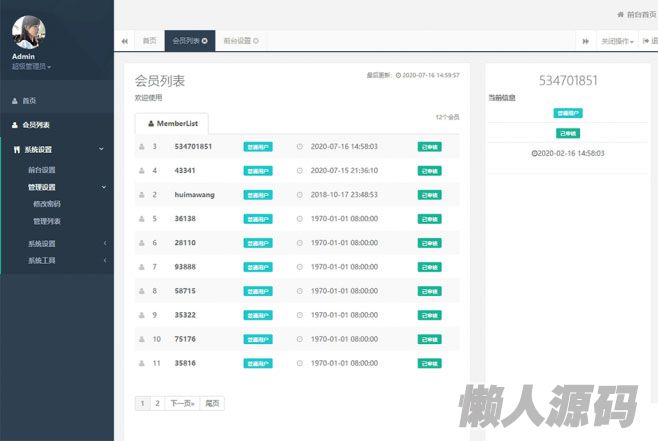This screenshot has height=441, width=658.
Task: Collapse the 管理设置 submenu
Action: 102,187
